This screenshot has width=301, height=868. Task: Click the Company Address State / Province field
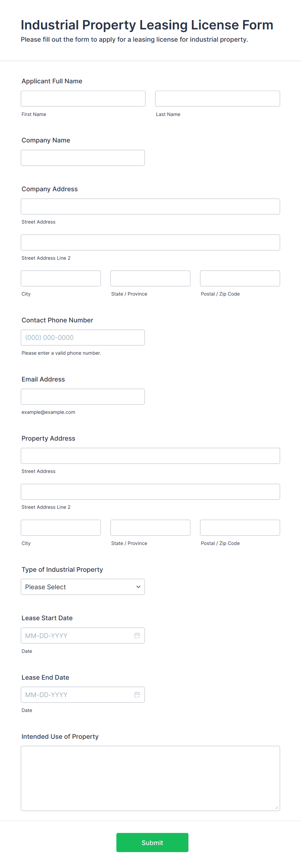(x=150, y=278)
